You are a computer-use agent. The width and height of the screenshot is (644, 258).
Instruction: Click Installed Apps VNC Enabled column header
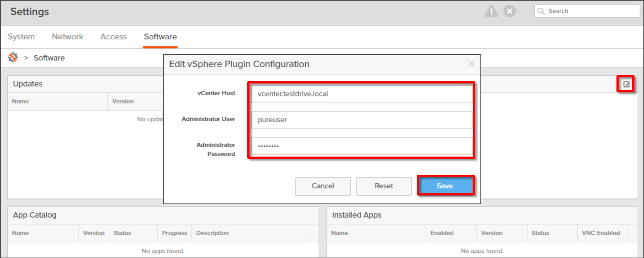(601, 233)
